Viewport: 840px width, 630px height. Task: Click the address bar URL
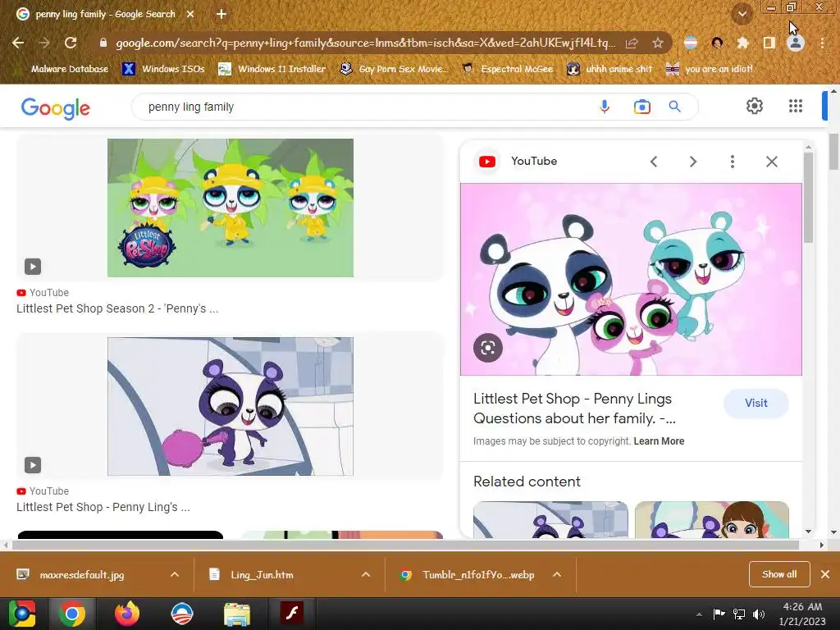click(365, 43)
